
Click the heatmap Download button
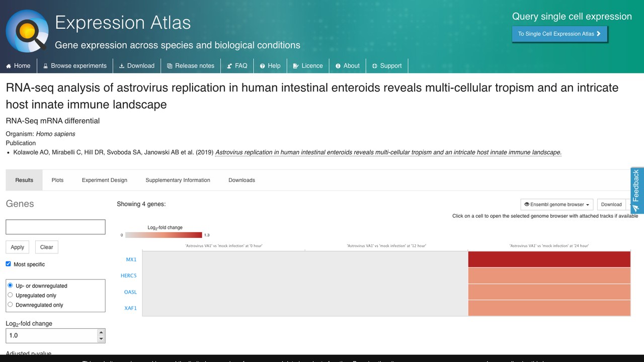point(611,205)
